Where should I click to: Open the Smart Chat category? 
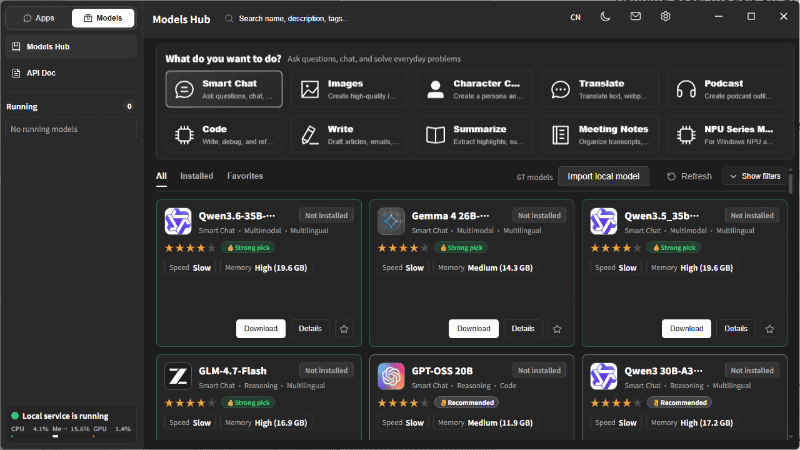pos(223,89)
